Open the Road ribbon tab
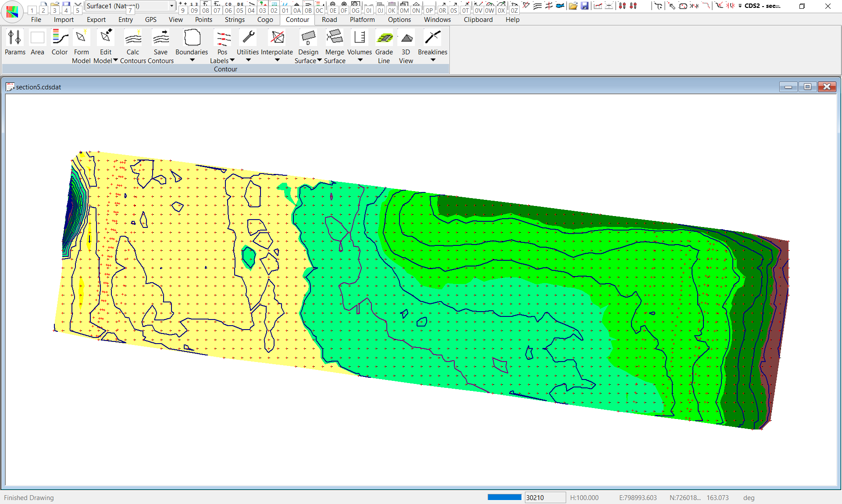The image size is (842, 504). [329, 20]
